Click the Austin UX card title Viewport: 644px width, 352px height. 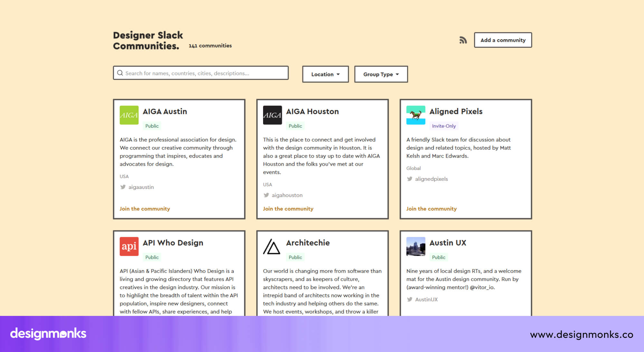(448, 243)
